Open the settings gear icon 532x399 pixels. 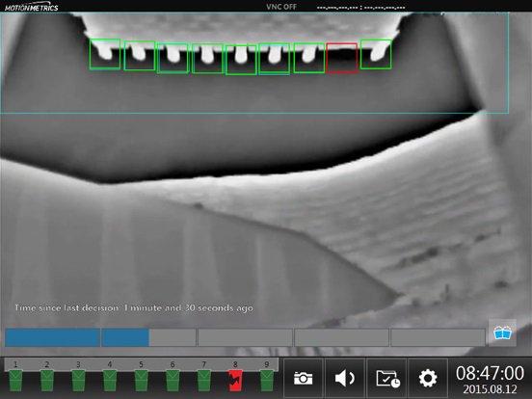[428, 378]
